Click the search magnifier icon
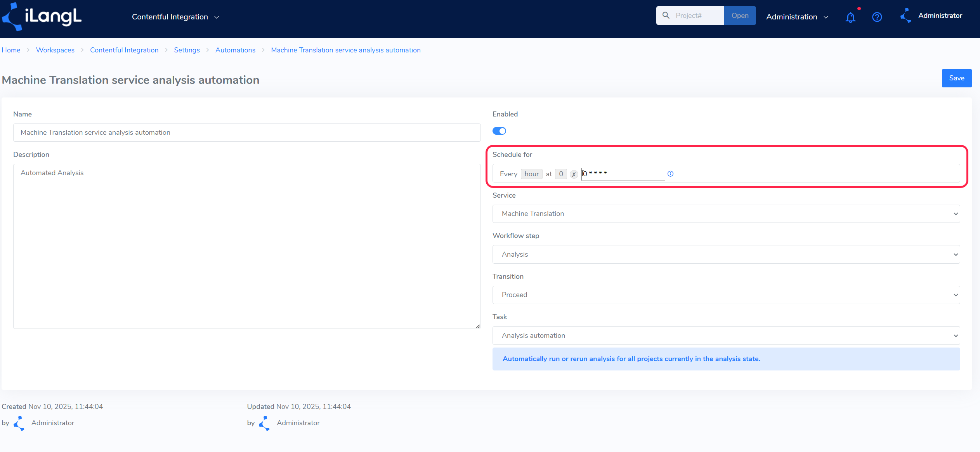980x452 pixels. pos(666,16)
